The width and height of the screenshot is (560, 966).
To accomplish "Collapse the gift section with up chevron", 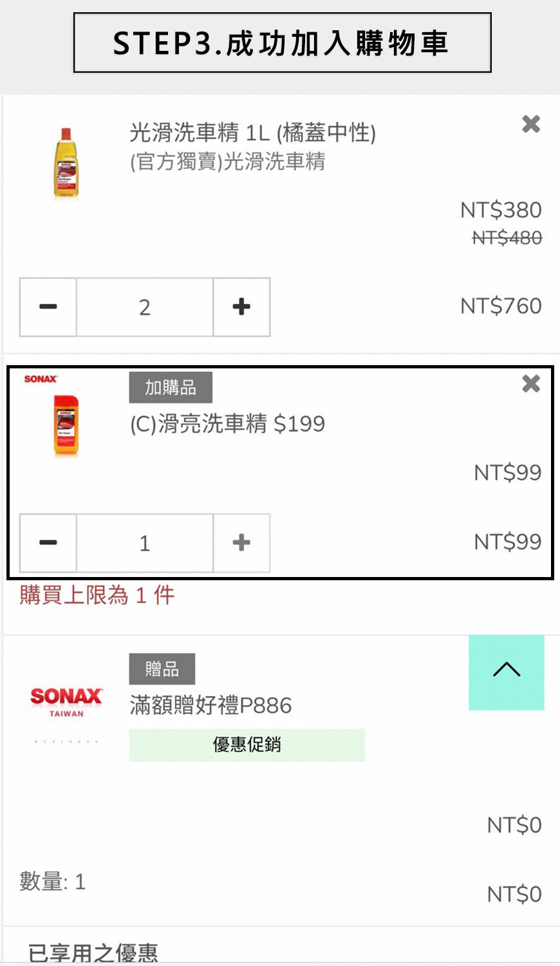I will (x=507, y=672).
